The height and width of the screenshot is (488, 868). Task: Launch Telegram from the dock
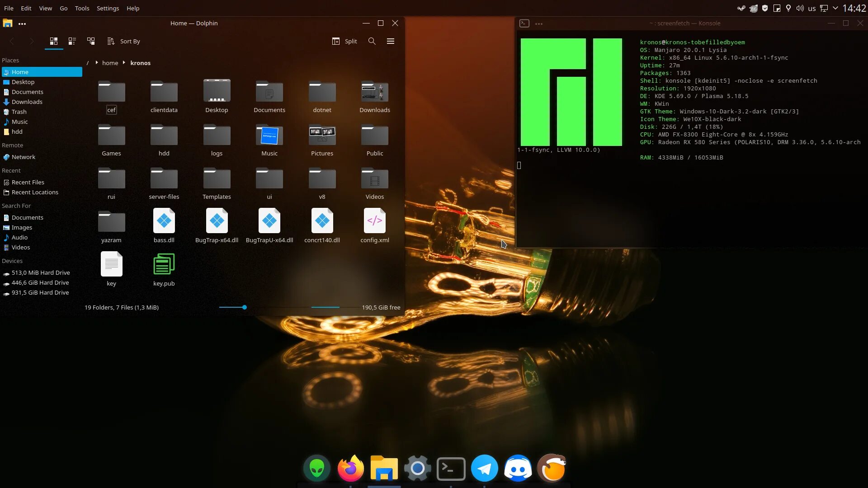pyautogui.click(x=484, y=468)
